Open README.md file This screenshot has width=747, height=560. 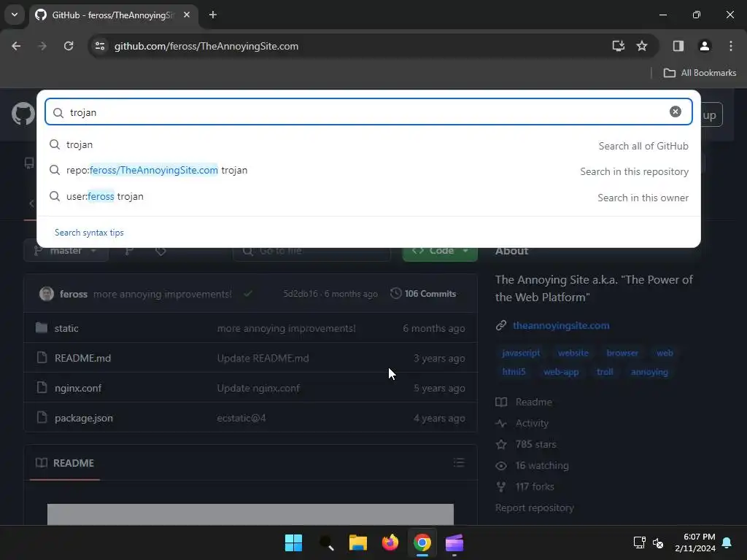(82, 358)
